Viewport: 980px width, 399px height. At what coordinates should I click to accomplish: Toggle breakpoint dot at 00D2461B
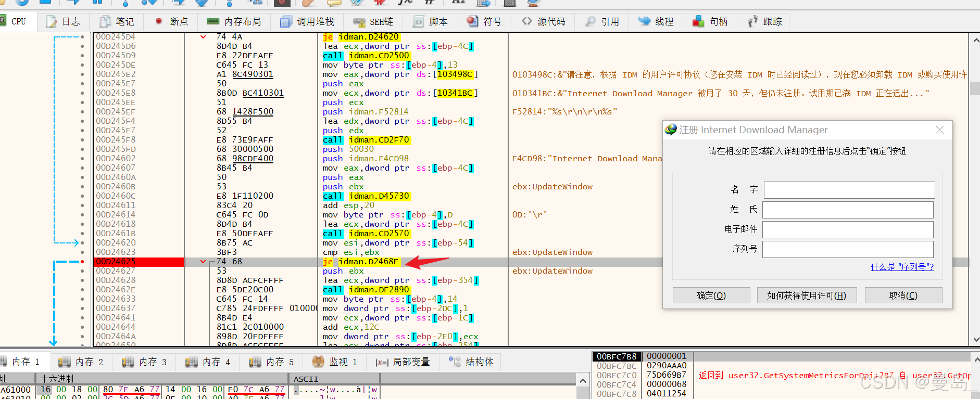tap(82, 234)
